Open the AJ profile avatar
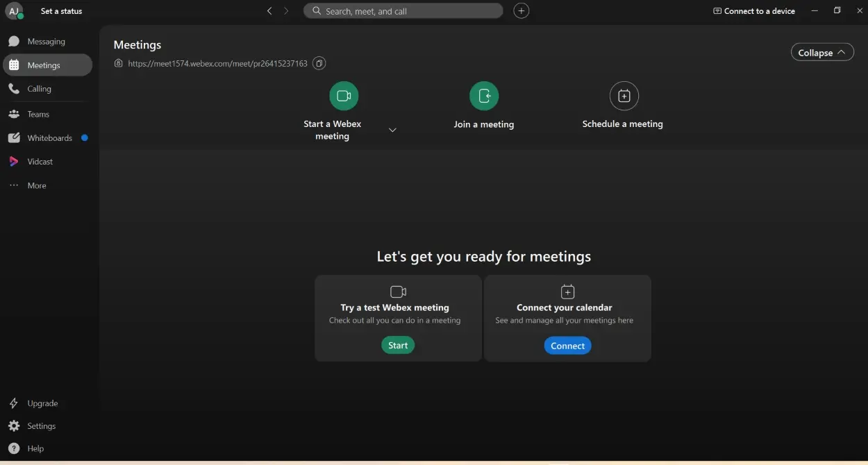The height and width of the screenshot is (465, 868). tap(14, 11)
